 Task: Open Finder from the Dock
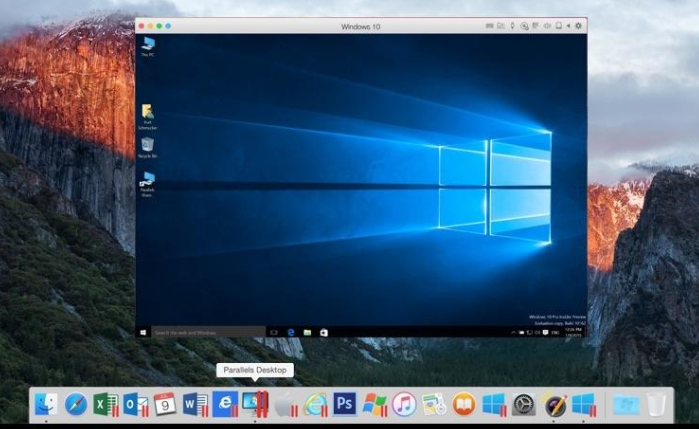(46, 404)
